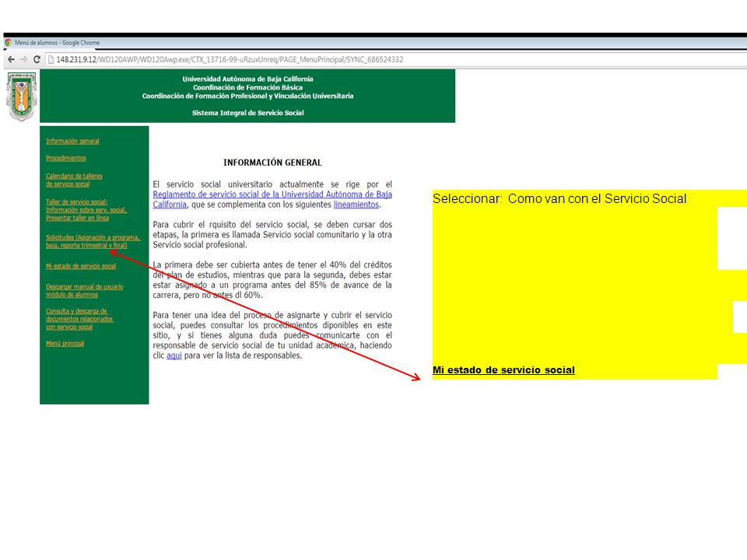Open Solicitudes (Asignación a programa) link
The width and height of the screenshot is (747, 560).
(x=93, y=241)
